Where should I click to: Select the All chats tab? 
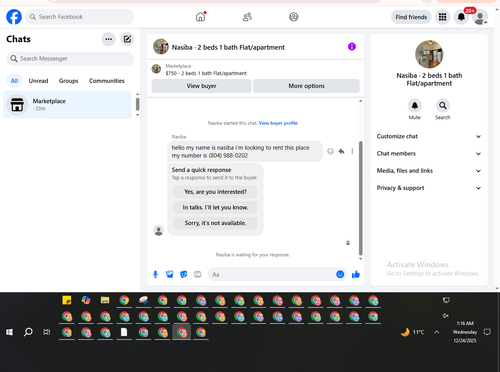[14, 81]
